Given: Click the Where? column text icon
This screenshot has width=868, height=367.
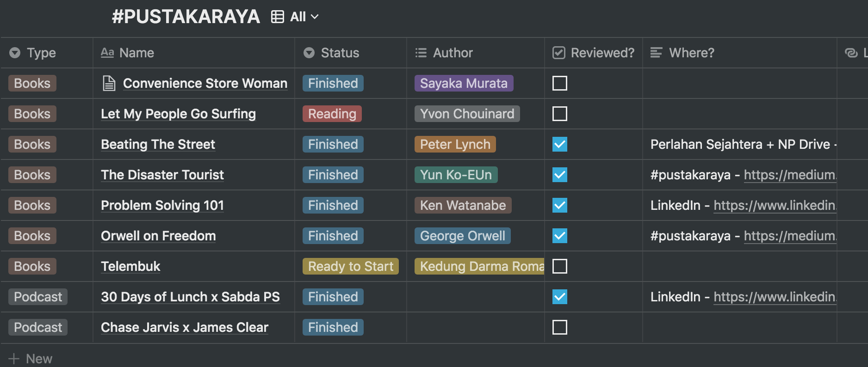Looking at the screenshot, I should [x=656, y=53].
